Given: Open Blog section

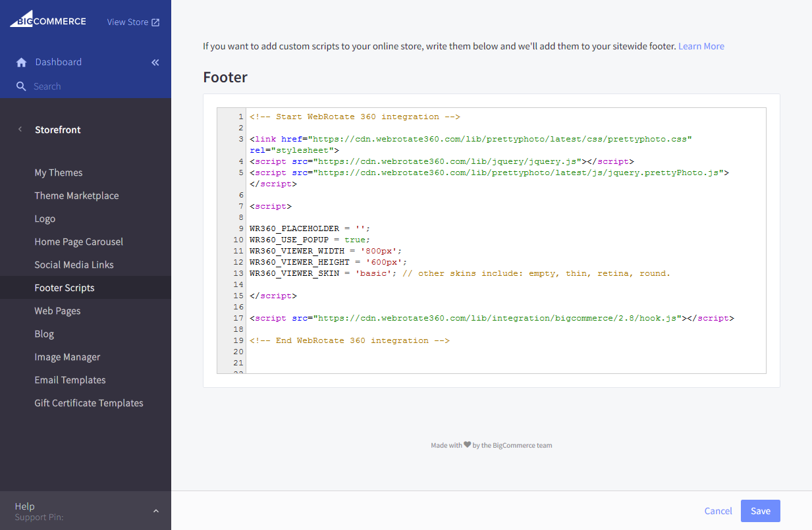Looking at the screenshot, I should pos(44,334).
